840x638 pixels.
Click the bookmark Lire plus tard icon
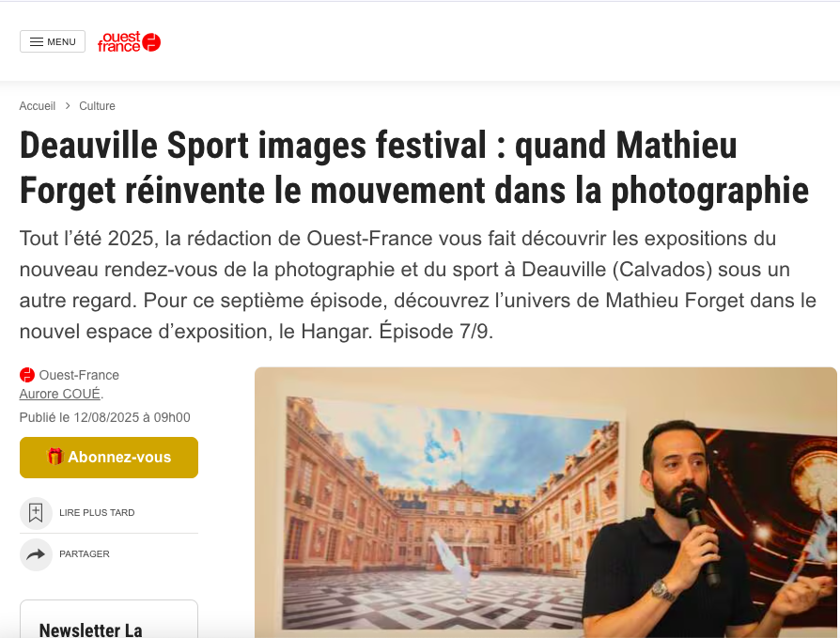click(x=36, y=513)
